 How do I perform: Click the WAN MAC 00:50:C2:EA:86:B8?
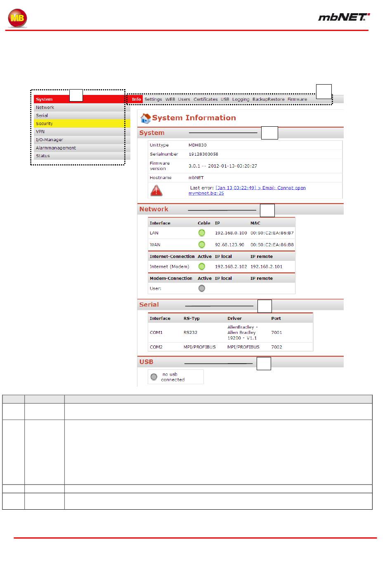[272, 245]
